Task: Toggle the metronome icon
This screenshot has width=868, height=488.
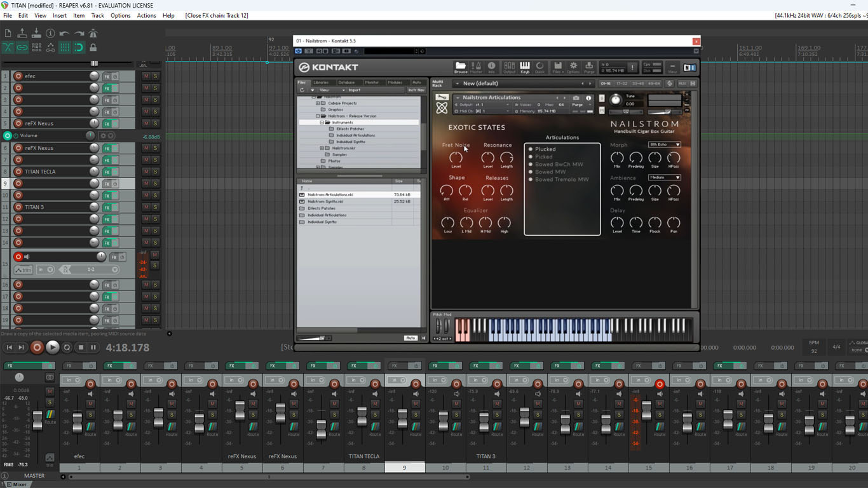Action: pyautogui.click(x=93, y=34)
